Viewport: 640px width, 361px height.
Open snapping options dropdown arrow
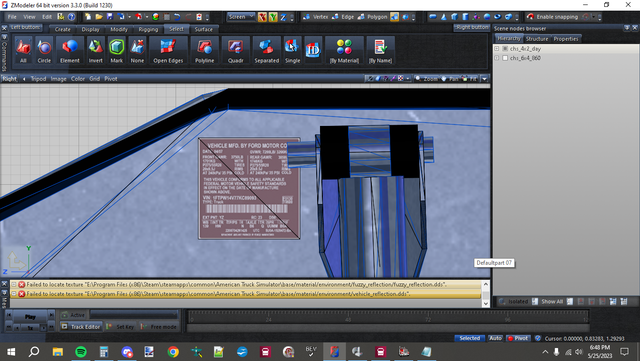594,17
